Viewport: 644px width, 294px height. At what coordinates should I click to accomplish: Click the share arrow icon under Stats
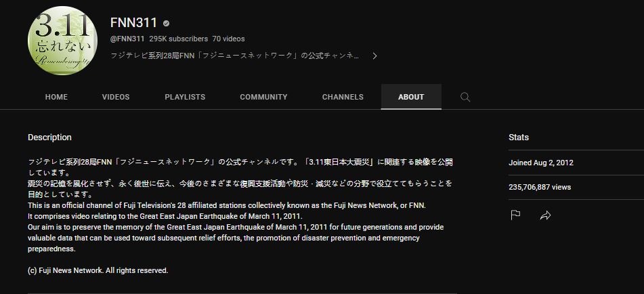(x=545, y=215)
